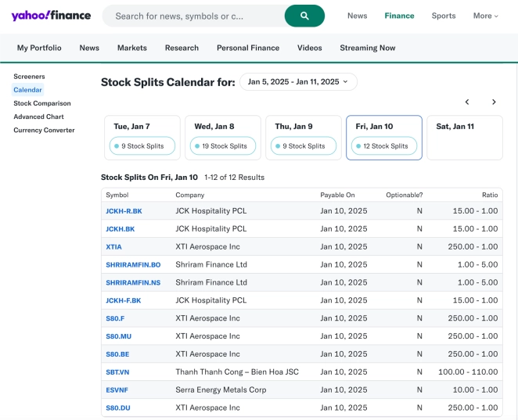Click the magnifier search button
Viewport: 518px width, 420px height.
(304, 16)
